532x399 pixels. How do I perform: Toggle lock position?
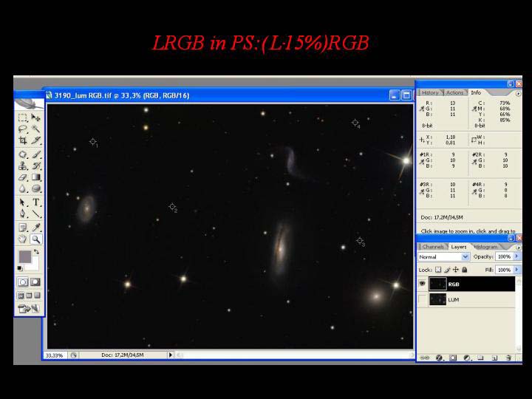456,270
